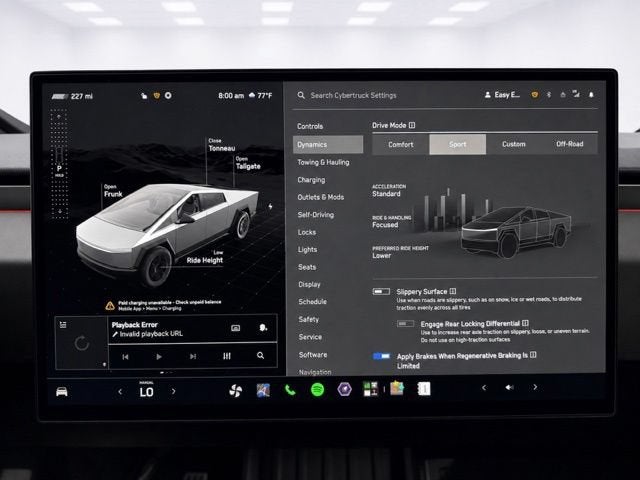Screen dimensions: 640x480
Task: Tap the media speech bubble icon
Action: (263, 327)
